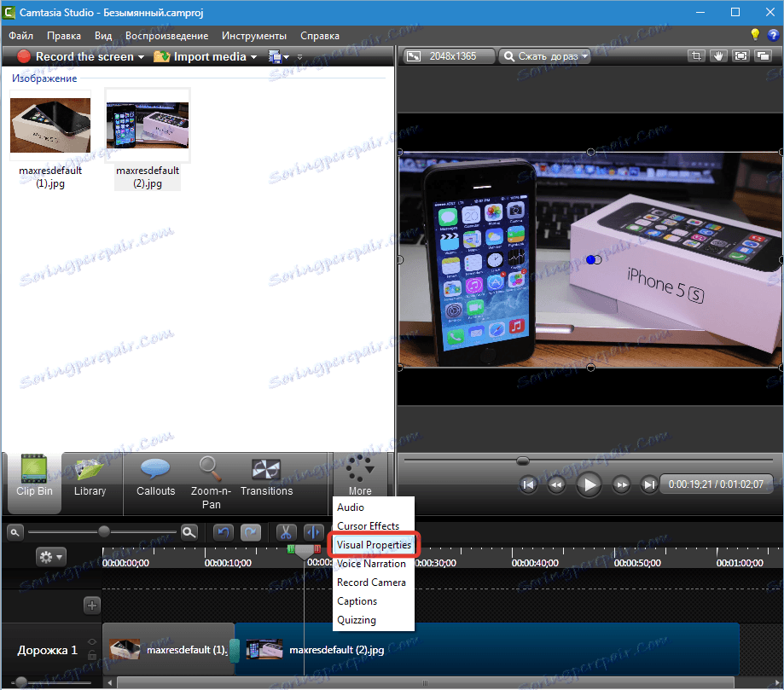Click the Redo arrow icon

click(251, 532)
